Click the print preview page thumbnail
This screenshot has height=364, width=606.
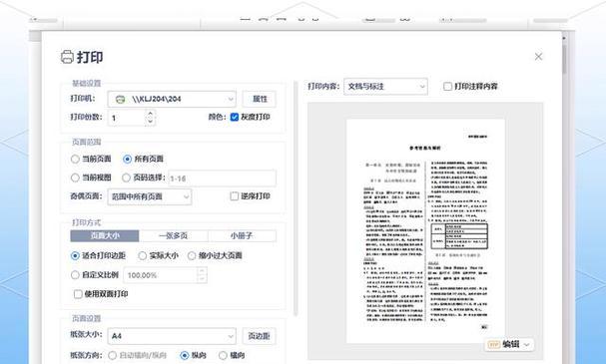tap(425, 230)
